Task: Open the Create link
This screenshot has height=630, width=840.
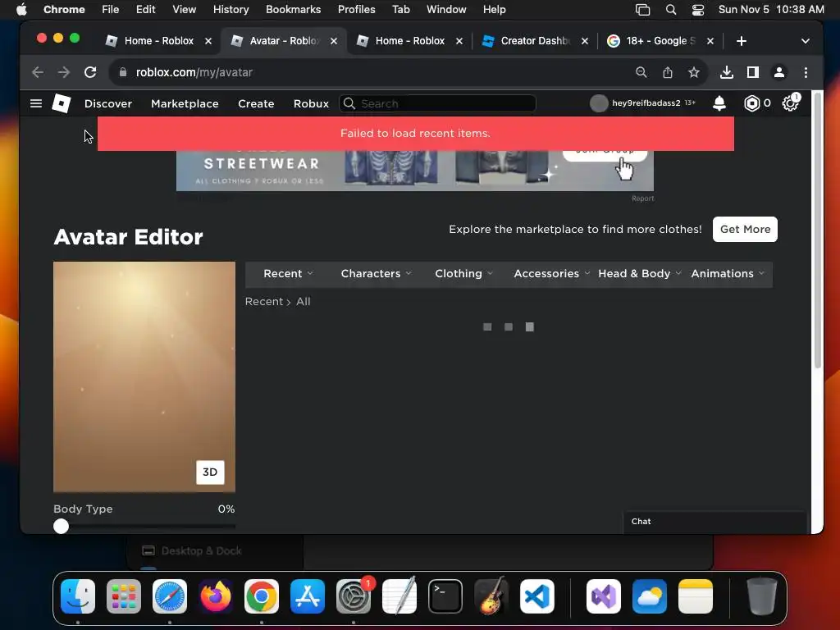Action: 256,103
